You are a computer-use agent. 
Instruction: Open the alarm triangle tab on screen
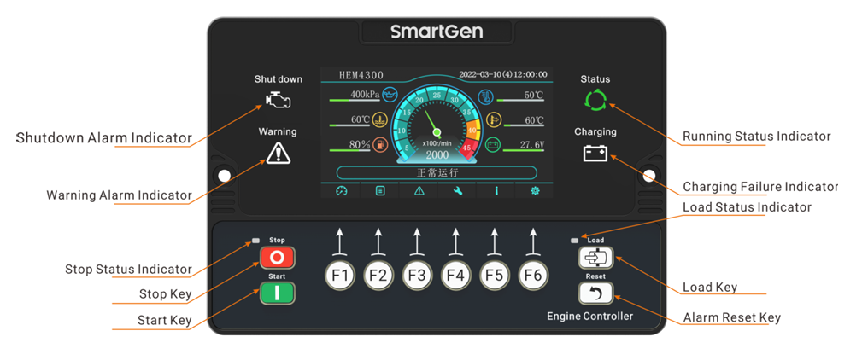419,191
